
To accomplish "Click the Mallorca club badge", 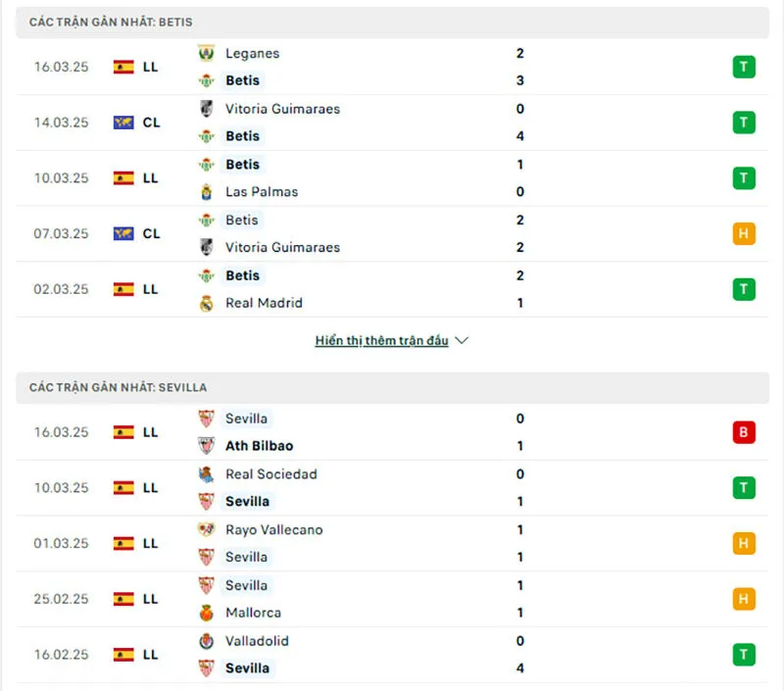I will coord(206,613).
